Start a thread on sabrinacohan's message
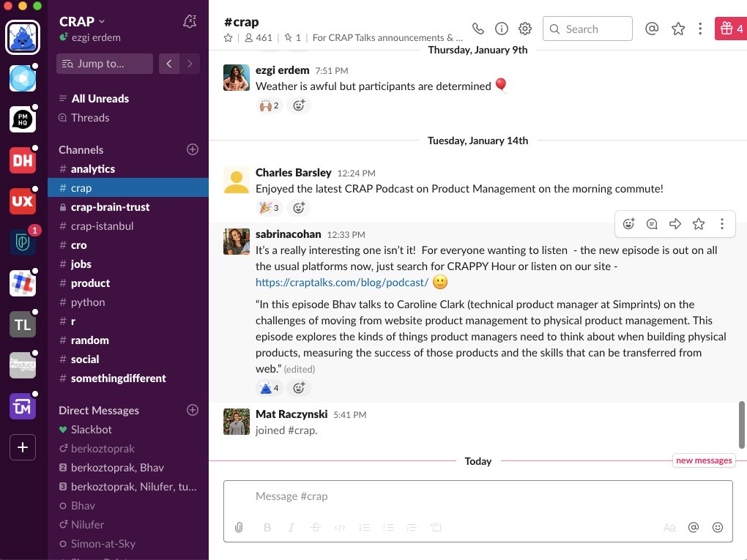 coord(652,224)
